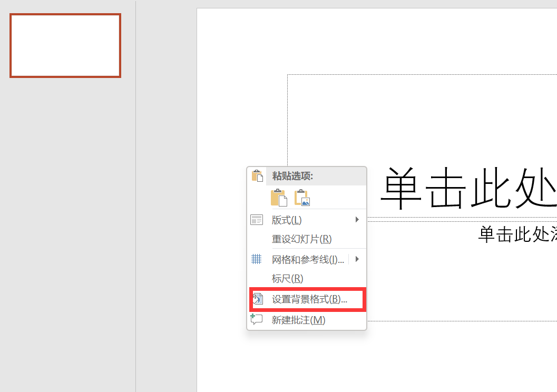Click the layout icon next to 版式
Image resolution: width=557 pixels, height=392 pixels.
(257, 220)
